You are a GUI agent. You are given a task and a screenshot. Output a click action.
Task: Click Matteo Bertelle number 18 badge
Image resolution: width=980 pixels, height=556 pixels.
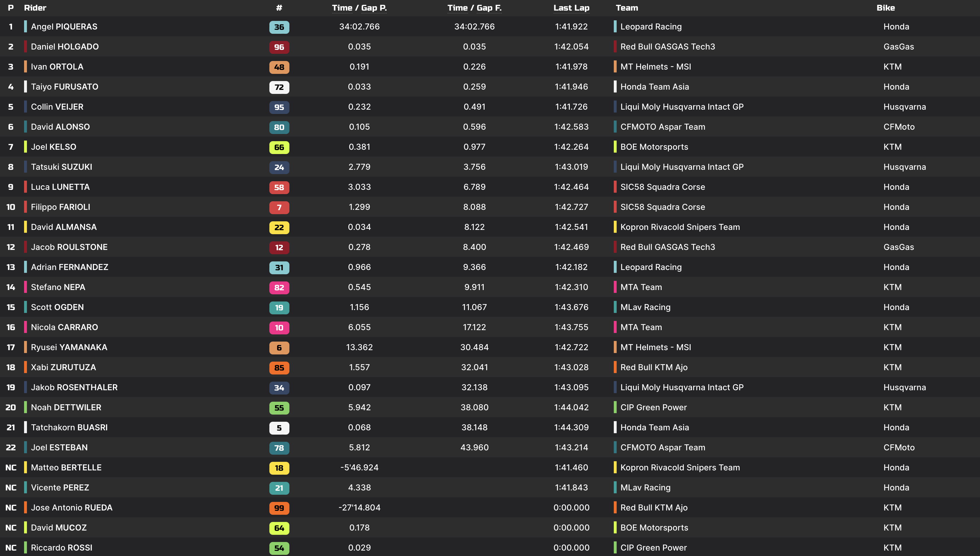(279, 468)
